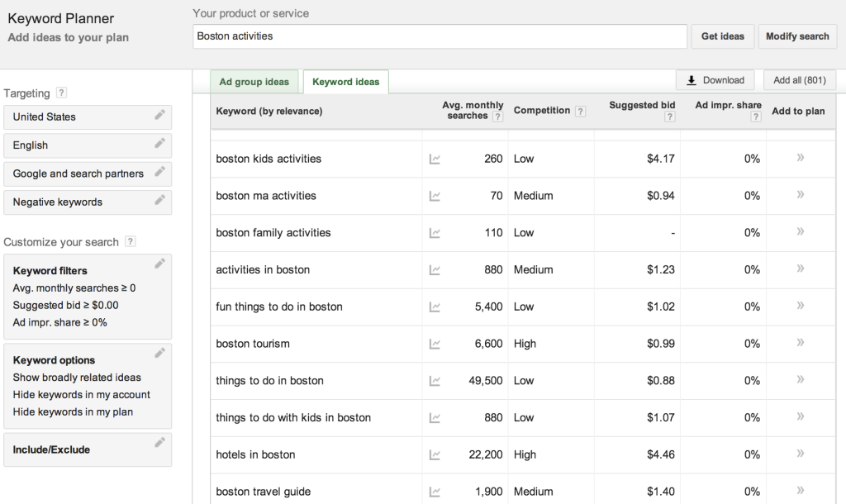The height and width of the screenshot is (504, 846).
Task: Sort by Avg. monthly searches column header
Action: click(x=472, y=110)
